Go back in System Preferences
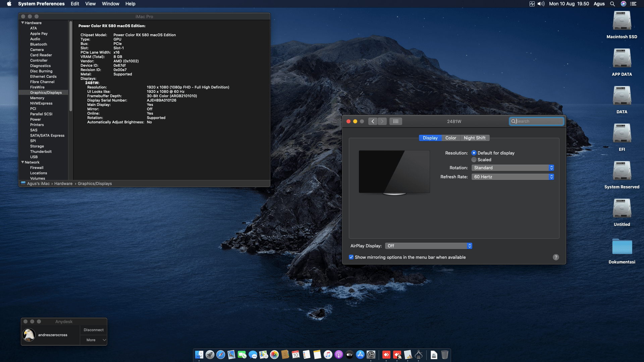The width and height of the screenshot is (644, 362). (x=373, y=121)
